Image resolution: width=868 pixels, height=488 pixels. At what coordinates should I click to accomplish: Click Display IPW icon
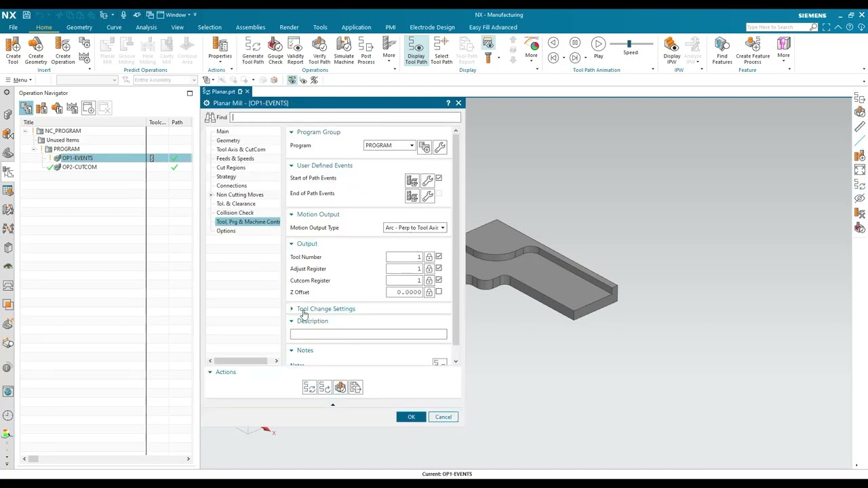point(672,50)
